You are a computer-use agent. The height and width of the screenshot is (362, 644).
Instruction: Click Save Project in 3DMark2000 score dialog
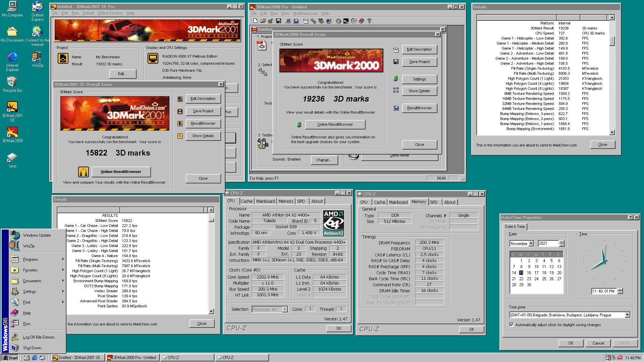point(419,62)
